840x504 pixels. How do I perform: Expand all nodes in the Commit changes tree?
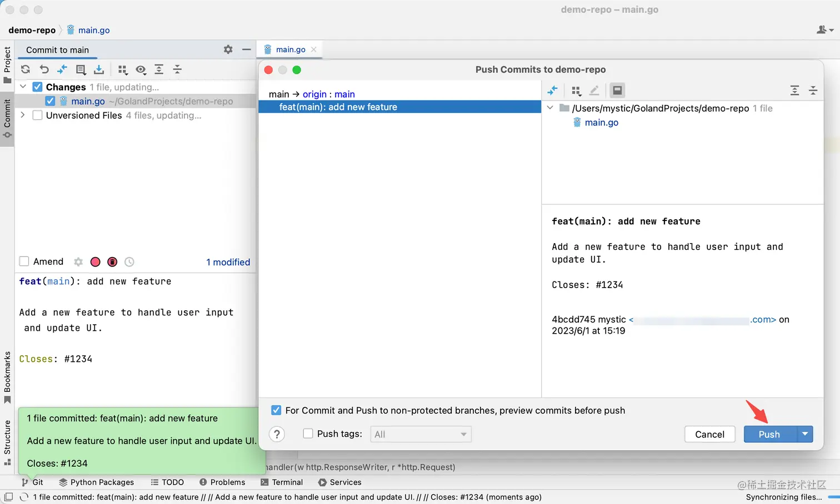click(x=159, y=69)
